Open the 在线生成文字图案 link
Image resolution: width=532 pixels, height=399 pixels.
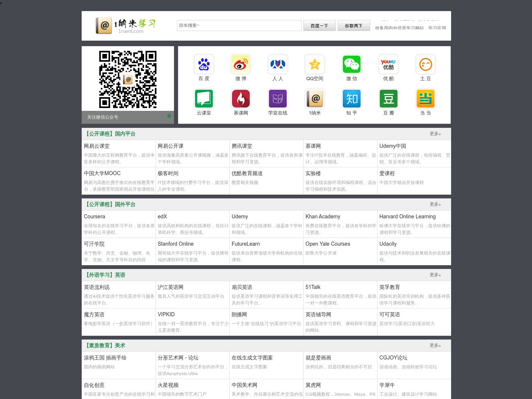[x=252, y=358]
